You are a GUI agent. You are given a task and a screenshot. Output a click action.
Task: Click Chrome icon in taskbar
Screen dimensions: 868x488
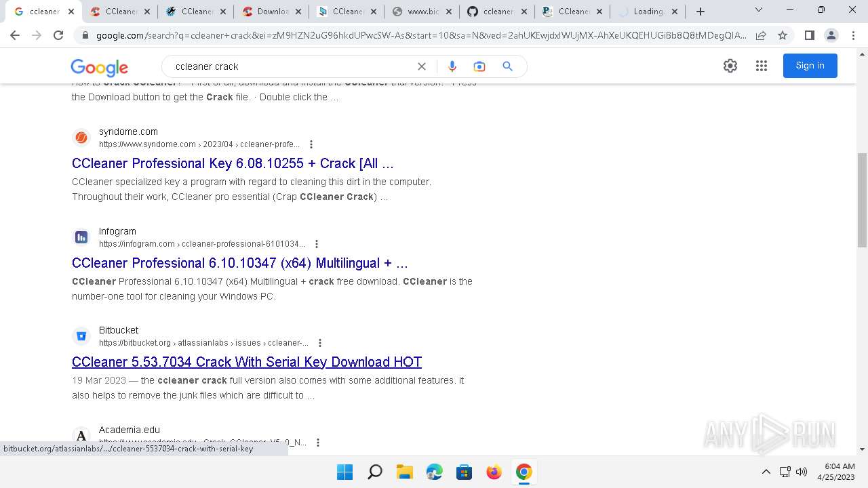[524, 472]
